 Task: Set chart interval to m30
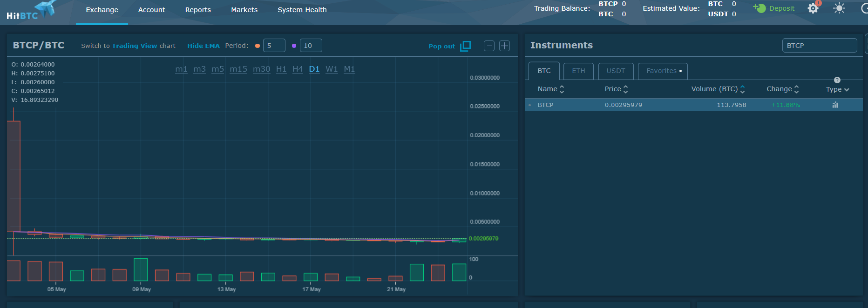(x=262, y=69)
